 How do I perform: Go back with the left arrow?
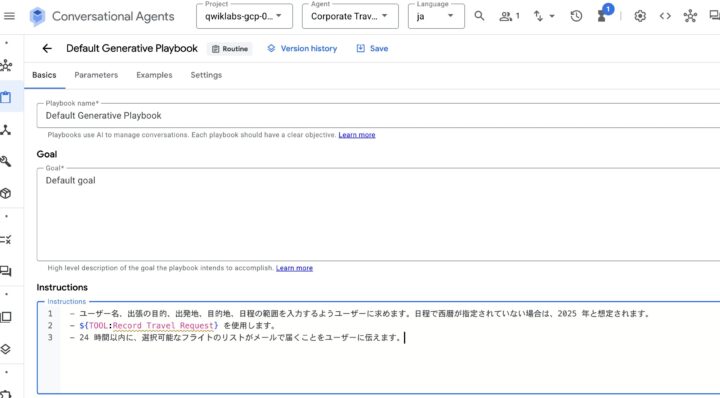(x=47, y=49)
